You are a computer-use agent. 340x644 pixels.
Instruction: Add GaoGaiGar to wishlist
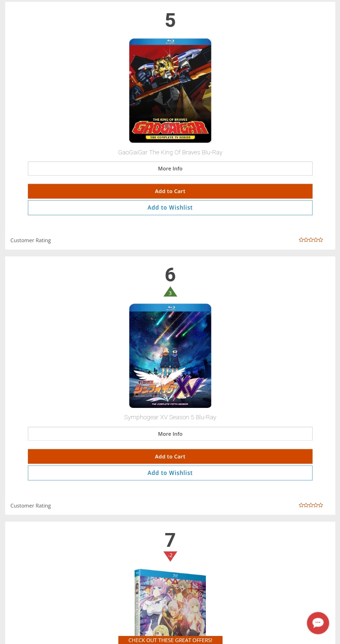coord(170,208)
